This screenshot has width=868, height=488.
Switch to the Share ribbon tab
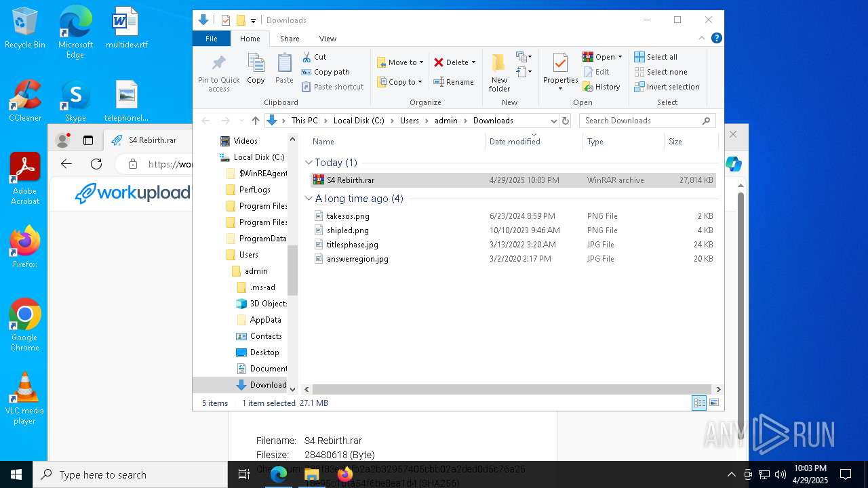pyautogui.click(x=290, y=39)
